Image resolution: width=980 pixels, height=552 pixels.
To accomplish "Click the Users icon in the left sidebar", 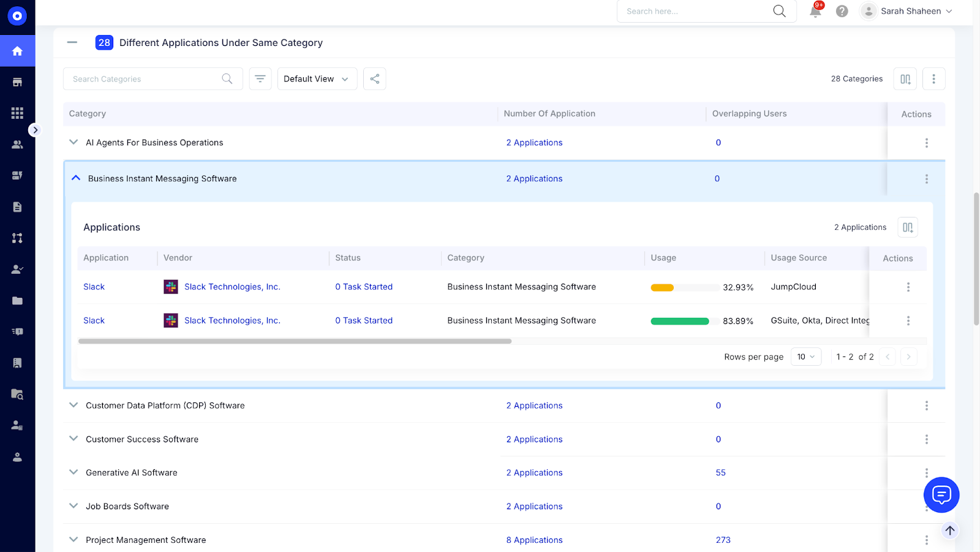I will coord(17,144).
